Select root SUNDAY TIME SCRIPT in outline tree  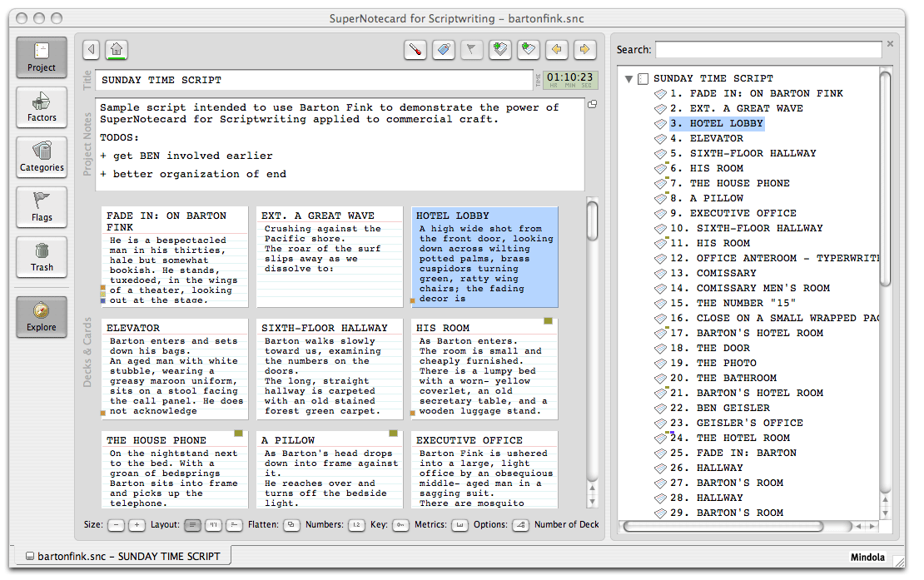coord(713,78)
